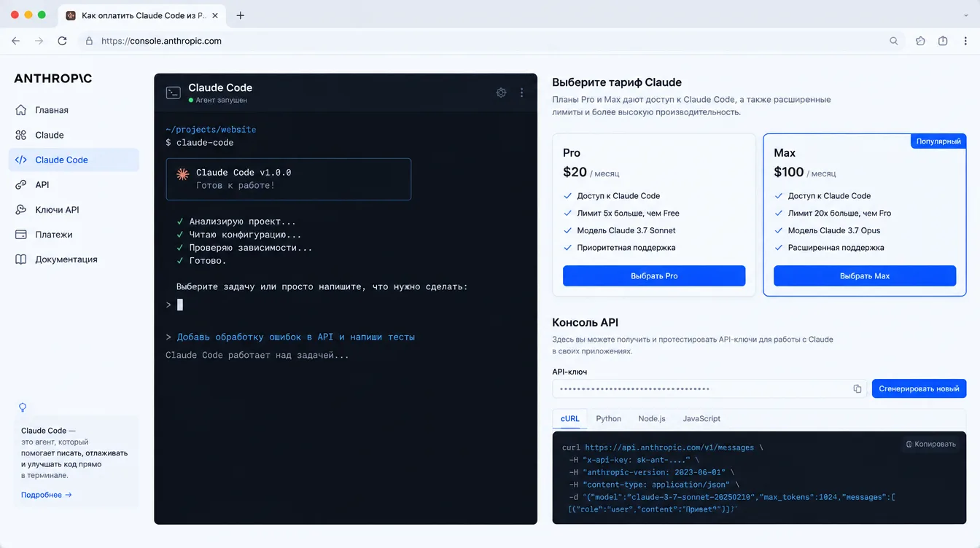
Task: Follow the Подробнее link
Action: tap(47, 495)
